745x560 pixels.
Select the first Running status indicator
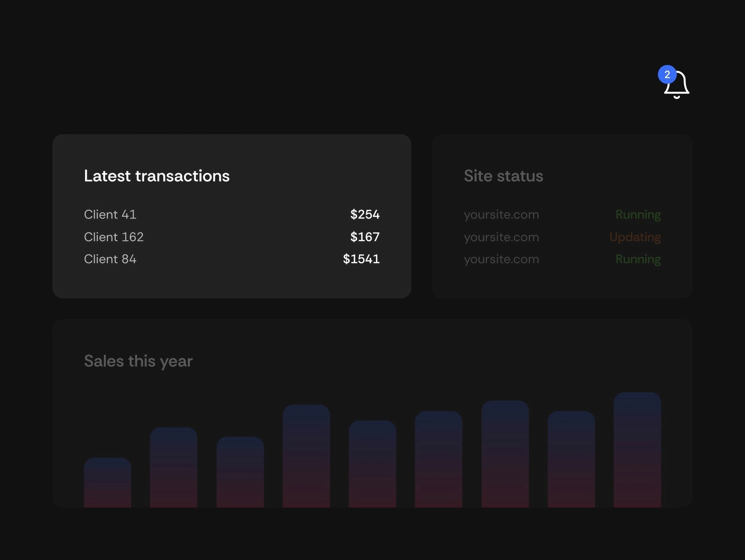coord(638,215)
